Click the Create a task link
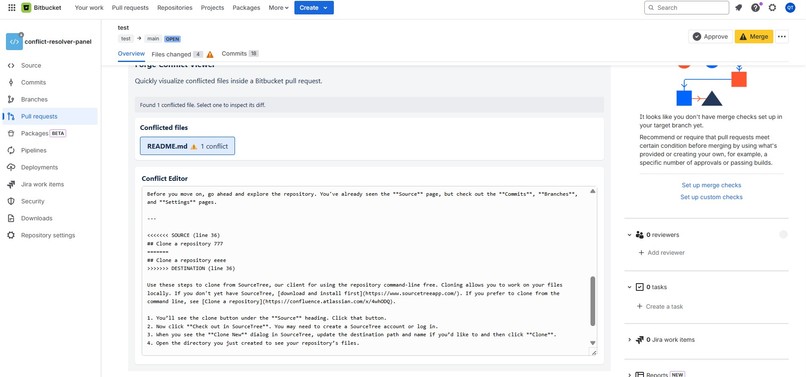806x377 pixels. [x=665, y=306]
